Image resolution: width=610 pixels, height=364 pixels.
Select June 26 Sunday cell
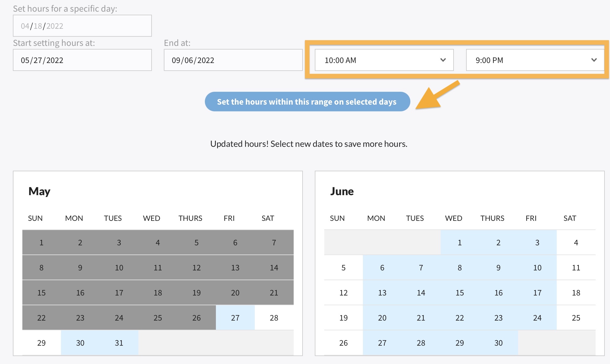click(343, 343)
